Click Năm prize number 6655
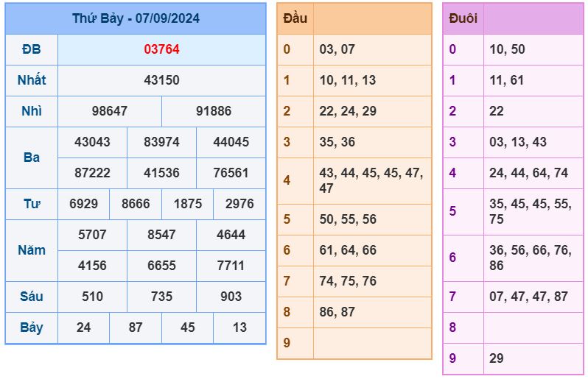The image size is (588, 379). (x=161, y=266)
